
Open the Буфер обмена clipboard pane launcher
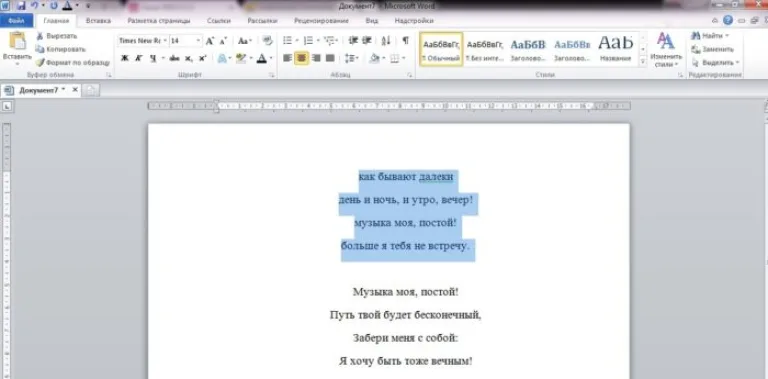click(x=109, y=75)
